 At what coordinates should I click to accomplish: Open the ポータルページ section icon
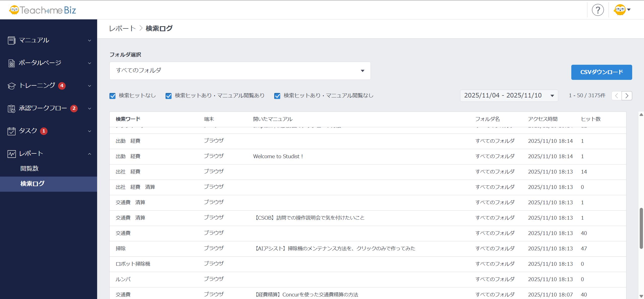pos(11,63)
